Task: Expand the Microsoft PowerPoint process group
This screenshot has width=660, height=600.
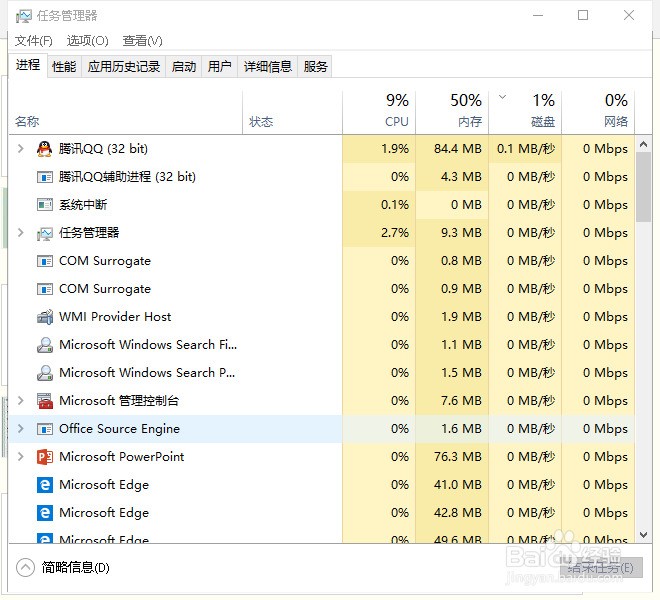Action: [x=20, y=456]
